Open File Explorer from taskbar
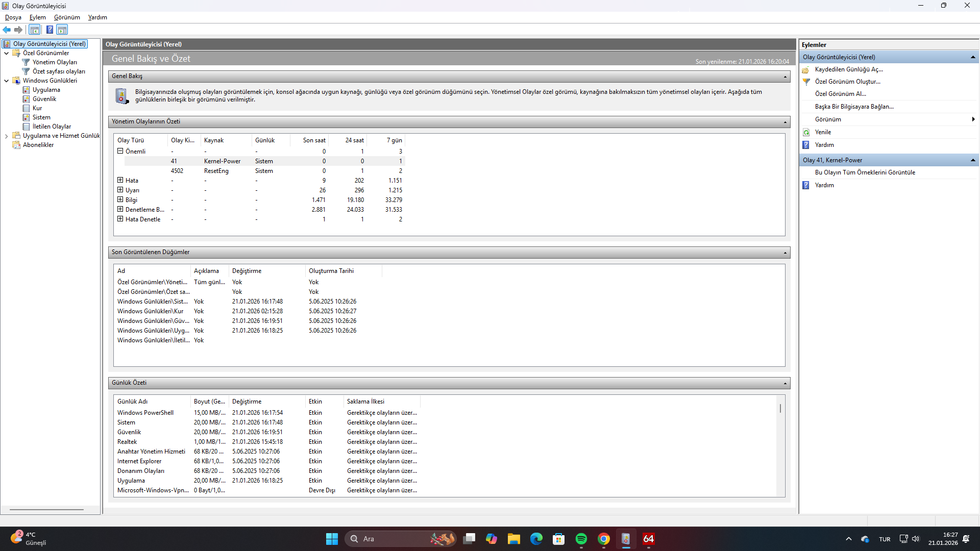 point(513,539)
